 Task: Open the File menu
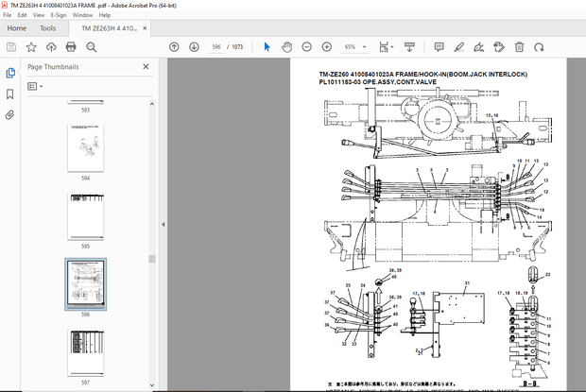click(8, 15)
